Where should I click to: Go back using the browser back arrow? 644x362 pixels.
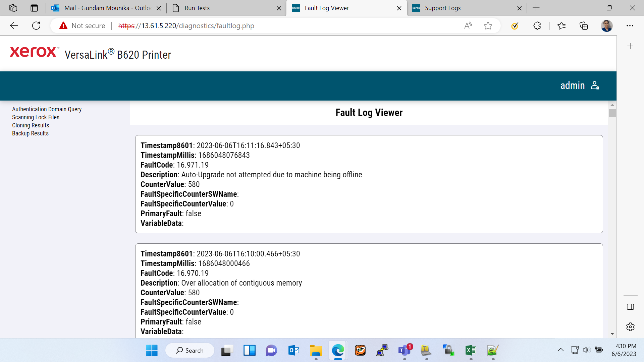(14, 26)
